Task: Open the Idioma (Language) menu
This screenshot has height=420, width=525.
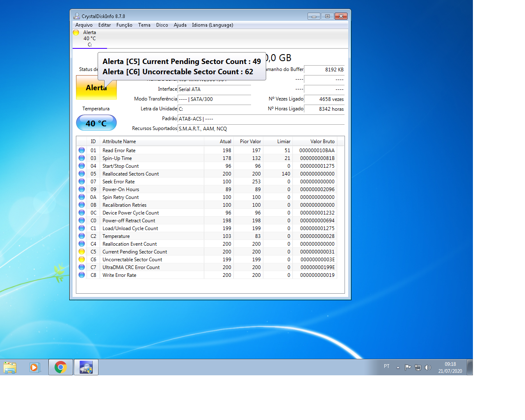Action: point(212,25)
